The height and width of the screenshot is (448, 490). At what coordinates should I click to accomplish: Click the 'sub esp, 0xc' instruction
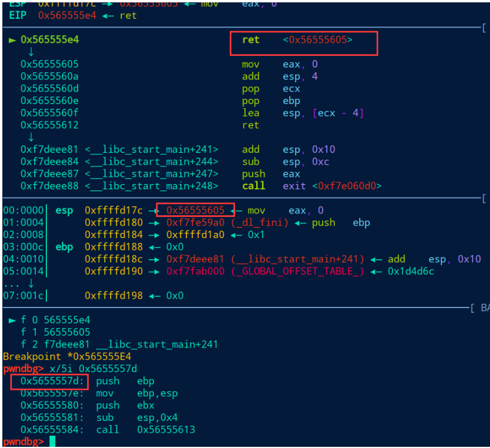(x=286, y=162)
